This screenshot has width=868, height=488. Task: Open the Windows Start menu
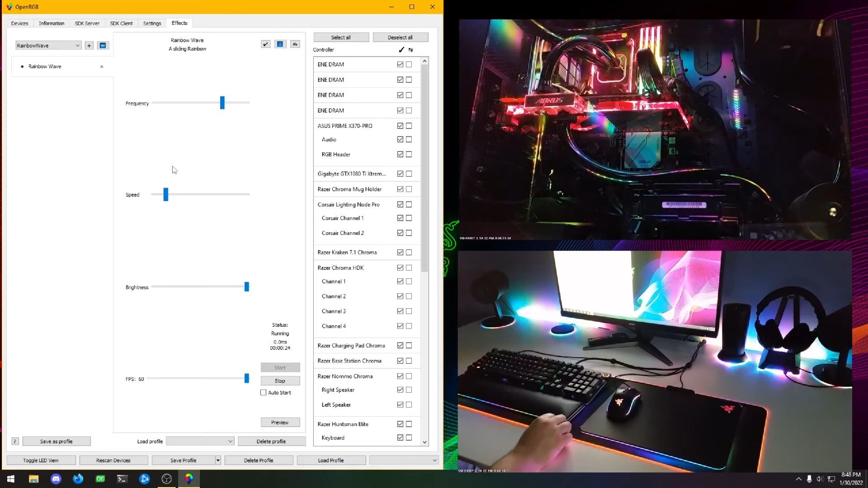(11, 479)
